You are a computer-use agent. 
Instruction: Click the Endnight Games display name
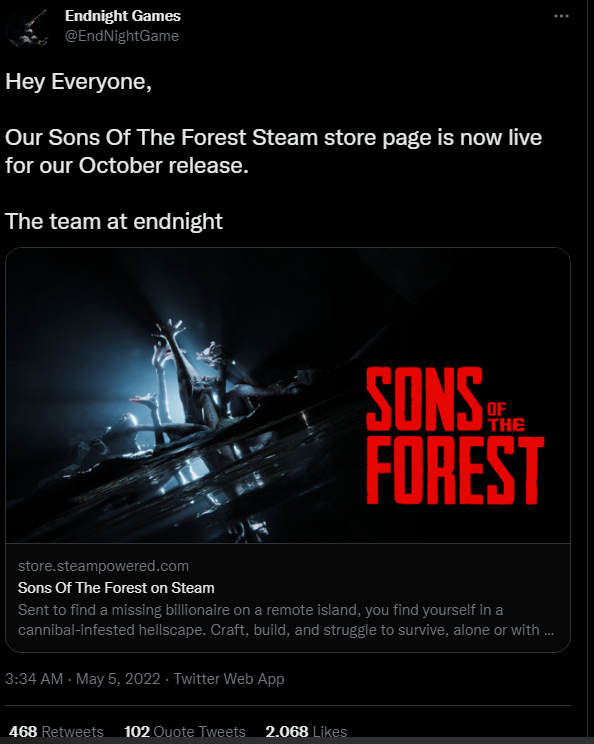[x=122, y=16]
